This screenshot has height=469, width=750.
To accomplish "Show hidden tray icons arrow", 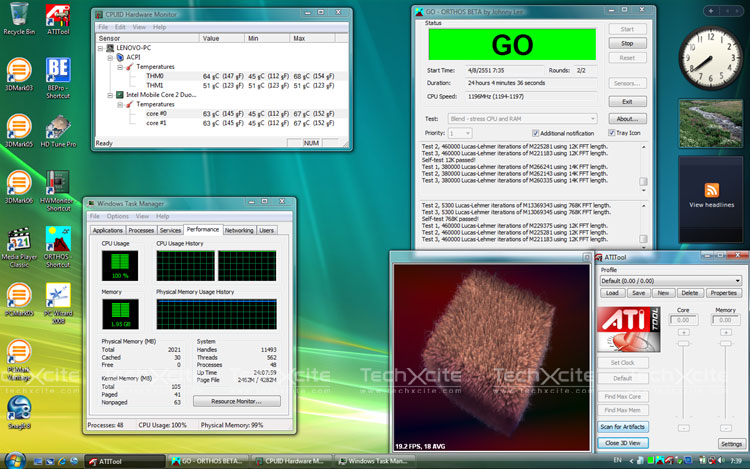I will pos(631,461).
